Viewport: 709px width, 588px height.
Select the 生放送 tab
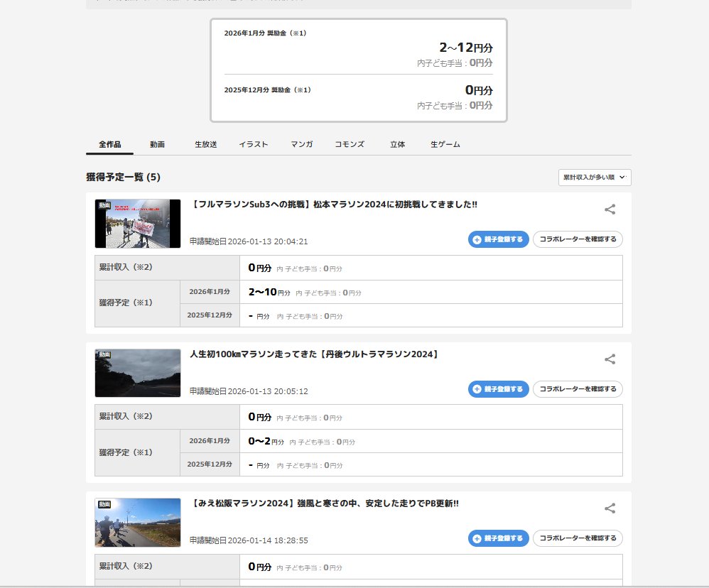tap(205, 143)
